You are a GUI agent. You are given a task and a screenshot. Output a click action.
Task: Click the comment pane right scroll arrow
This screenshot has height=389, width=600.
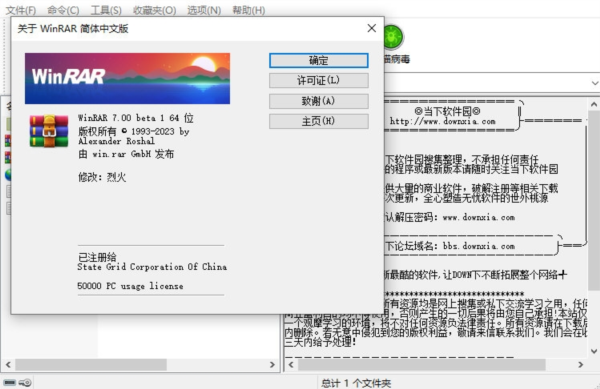point(580,365)
